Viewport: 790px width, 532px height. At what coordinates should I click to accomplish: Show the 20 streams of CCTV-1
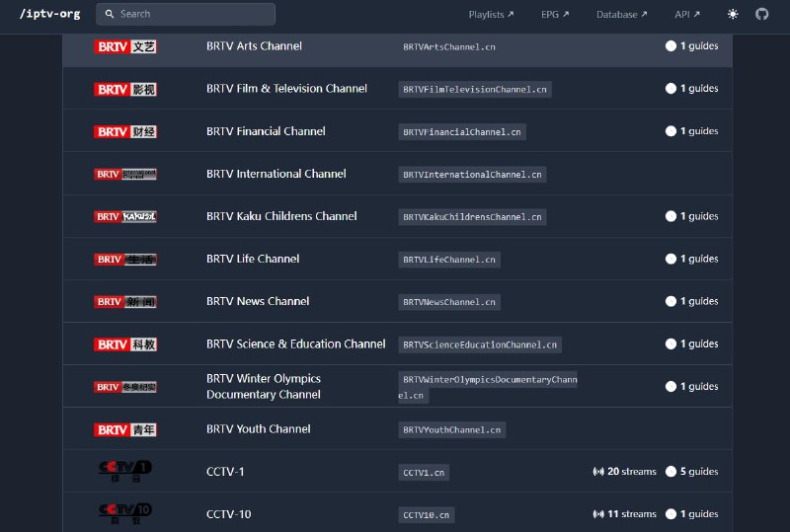coord(625,472)
